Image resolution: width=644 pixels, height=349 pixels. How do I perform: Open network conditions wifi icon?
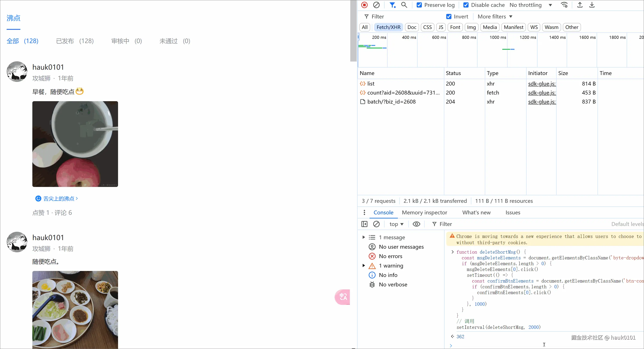pyautogui.click(x=564, y=5)
